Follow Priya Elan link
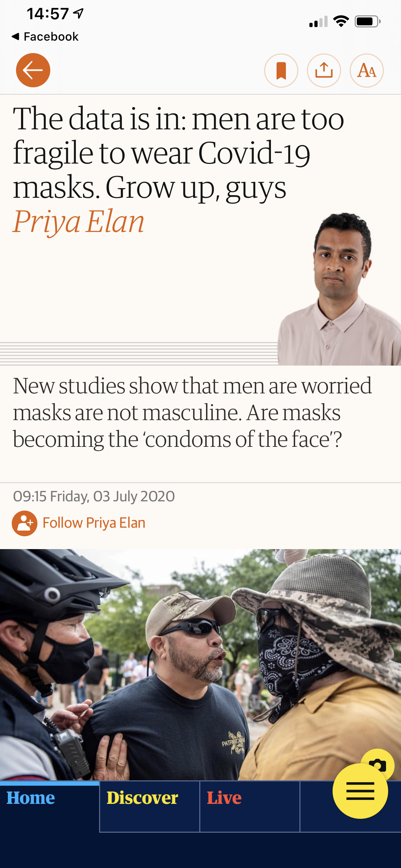401x868 pixels. [x=94, y=523]
